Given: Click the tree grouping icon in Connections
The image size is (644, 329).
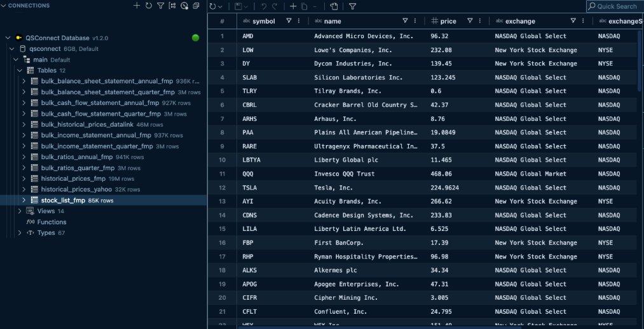Looking at the screenshot, I should [x=172, y=6].
